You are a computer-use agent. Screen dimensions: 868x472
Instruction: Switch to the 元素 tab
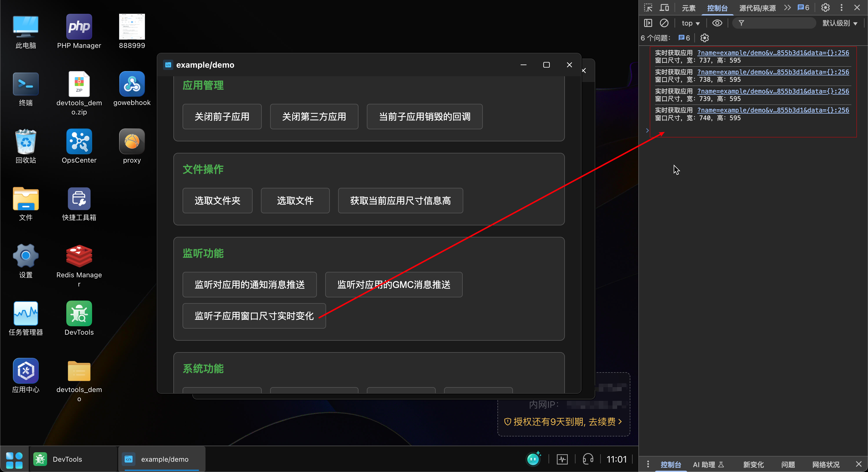688,8
